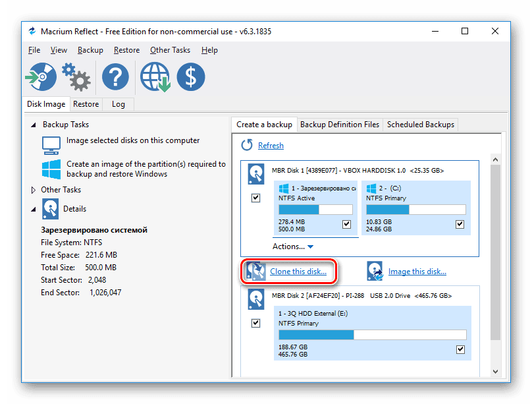Screen dimensions: 532x404
Task: Switch to the Restore tab below toolbar
Action: 86,104
